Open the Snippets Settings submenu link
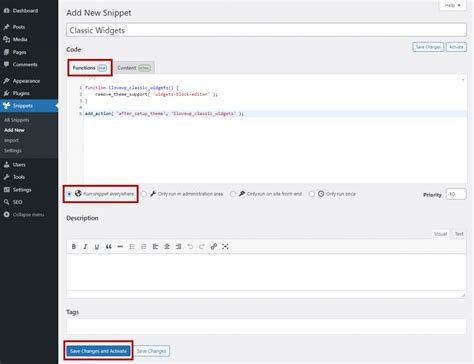This screenshot has width=474, height=364. coord(13,151)
